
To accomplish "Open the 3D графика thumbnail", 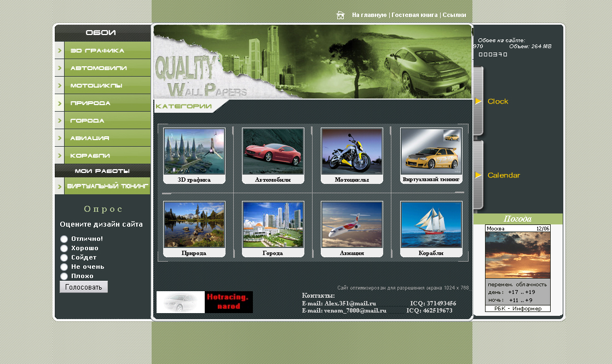I will tap(194, 151).
